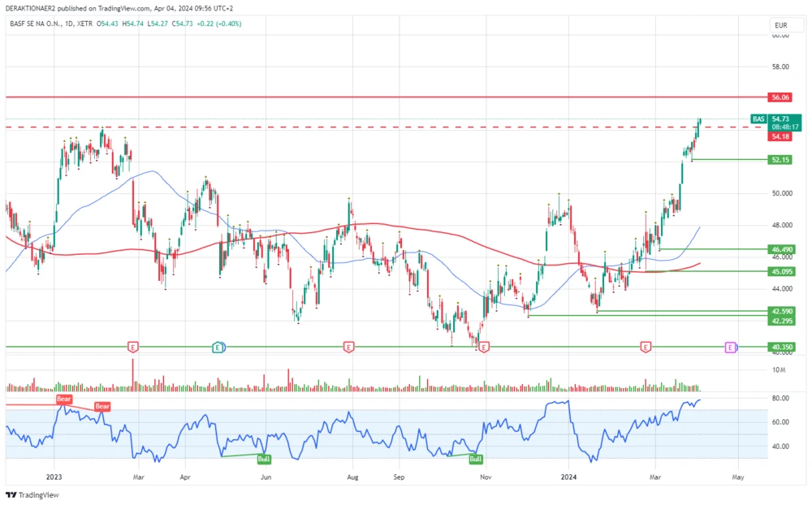Click the E earnings icon below April 2023
Viewport: 812px width, 505px height.
217,347
